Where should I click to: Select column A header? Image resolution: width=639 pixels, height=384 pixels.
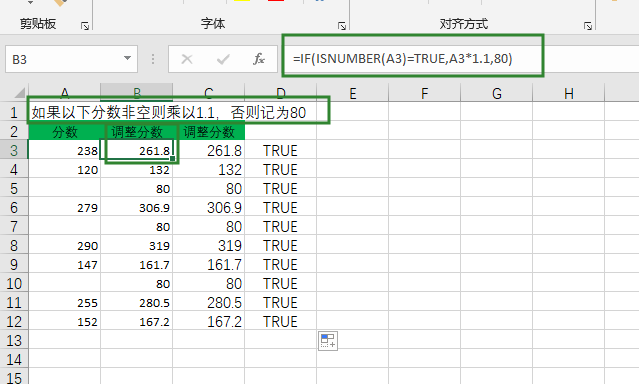click(x=64, y=93)
